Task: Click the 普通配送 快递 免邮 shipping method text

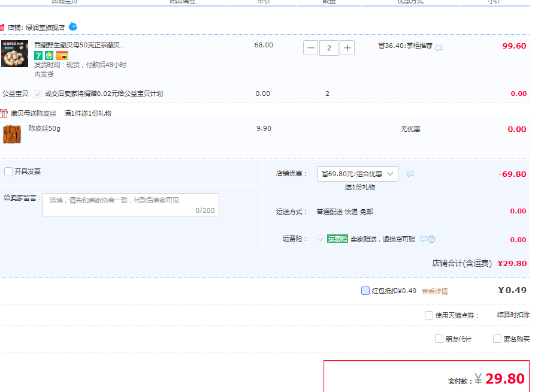Action: coord(344,212)
